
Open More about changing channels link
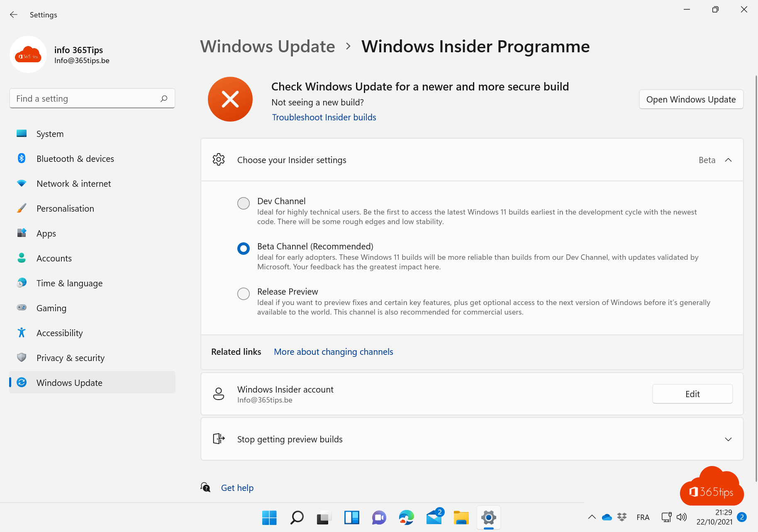pos(334,352)
